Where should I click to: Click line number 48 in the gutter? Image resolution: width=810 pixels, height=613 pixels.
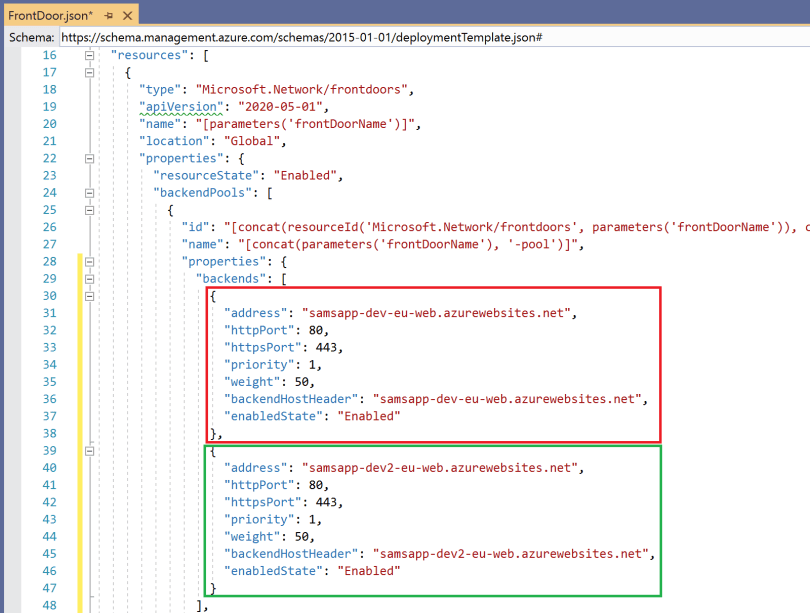[50, 605]
